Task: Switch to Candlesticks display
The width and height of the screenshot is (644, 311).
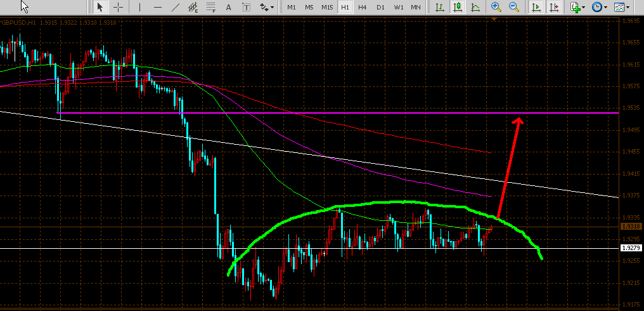Action: pos(458,7)
